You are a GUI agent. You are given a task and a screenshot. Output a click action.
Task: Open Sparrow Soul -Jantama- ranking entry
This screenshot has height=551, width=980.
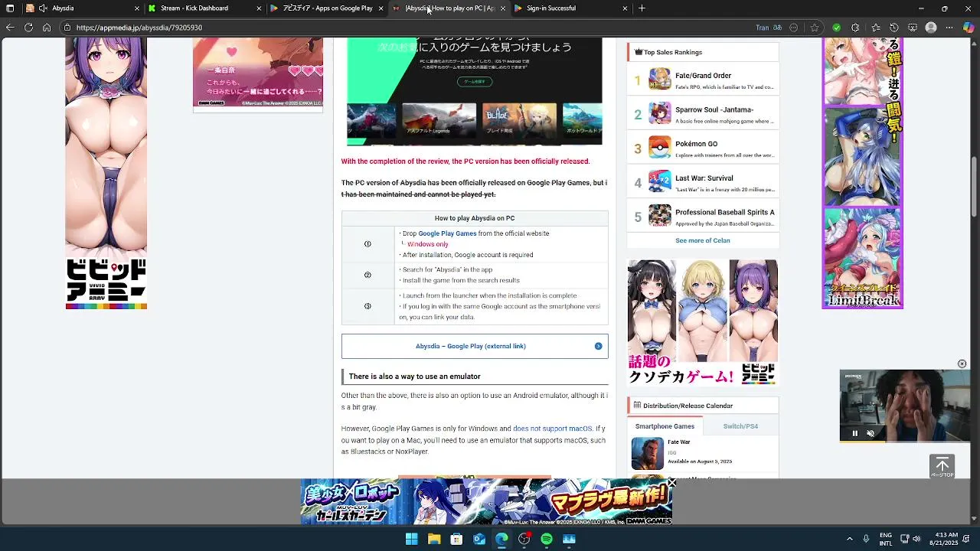click(x=703, y=114)
